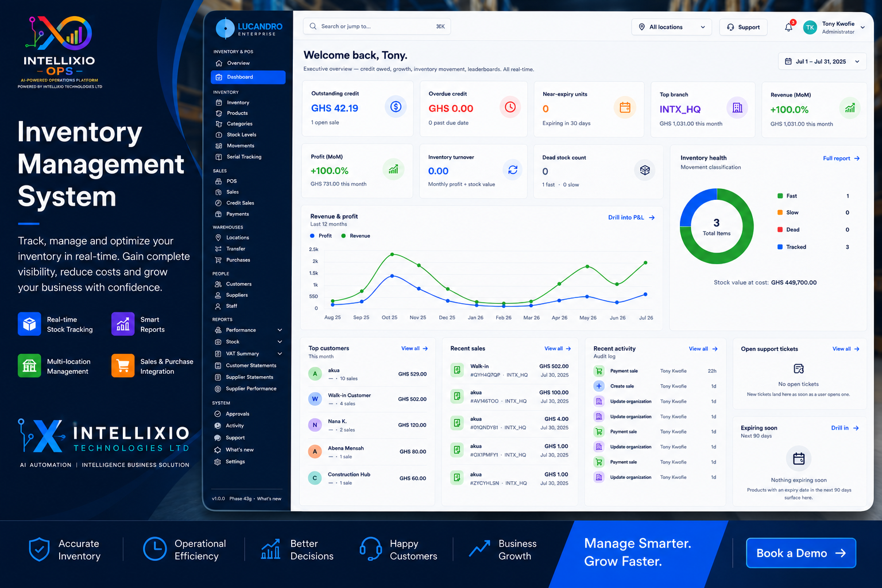This screenshot has height=588, width=882.
Task: Click sale #AV146TOO in Recent sales
Action: (509, 397)
